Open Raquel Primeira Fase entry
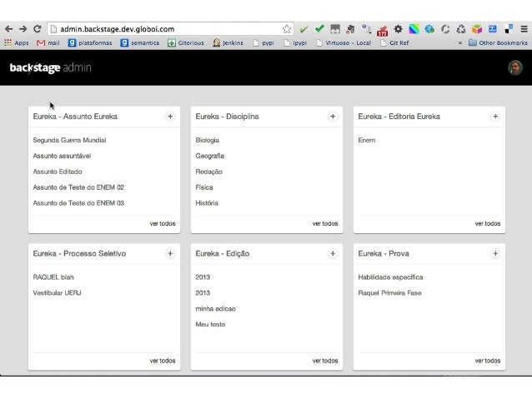532x399 pixels. pyautogui.click(x=390, y=293)
